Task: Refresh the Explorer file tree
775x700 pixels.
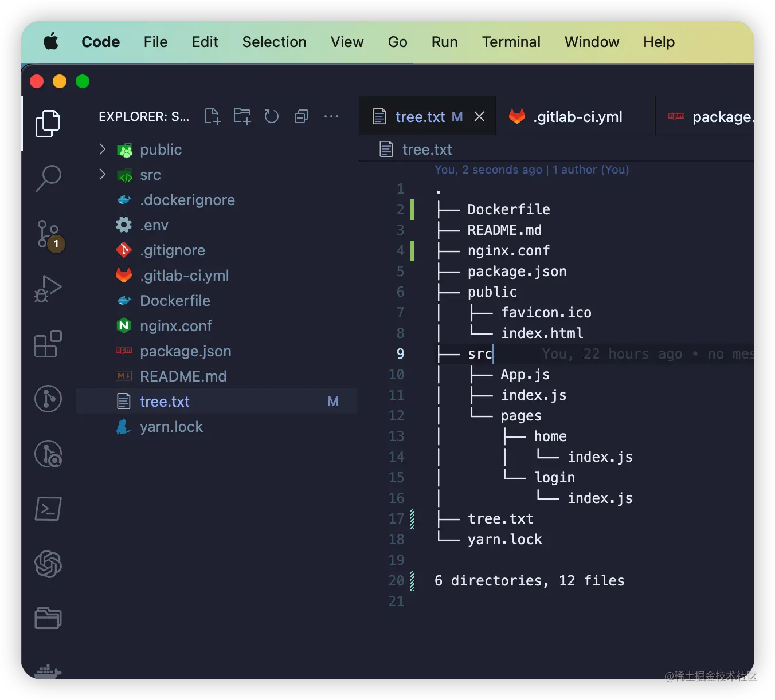Action: click(272, 117)
